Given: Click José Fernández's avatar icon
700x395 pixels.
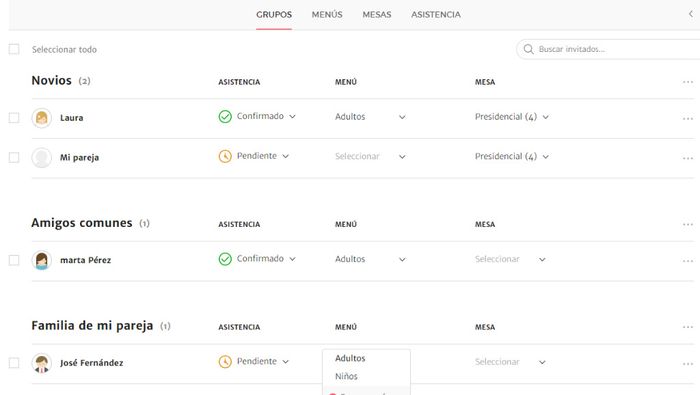Looking at the screenshot, I should click(x=42, y=363).
